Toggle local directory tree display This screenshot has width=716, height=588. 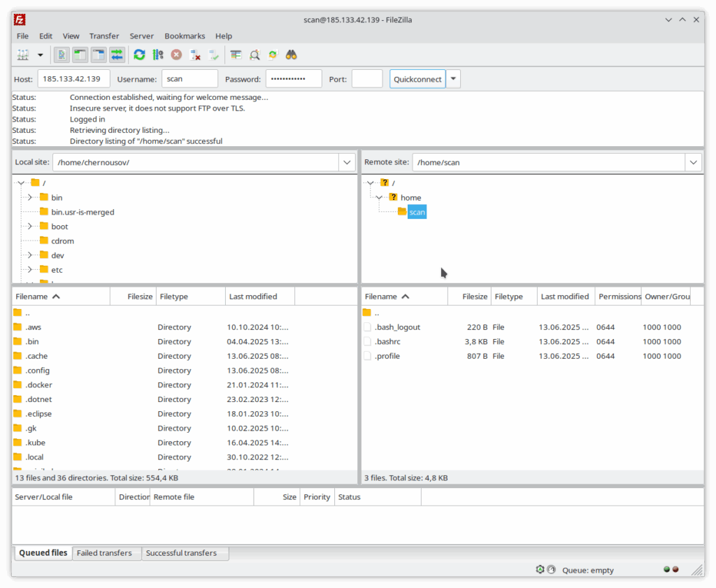click(x=80, y=55)
